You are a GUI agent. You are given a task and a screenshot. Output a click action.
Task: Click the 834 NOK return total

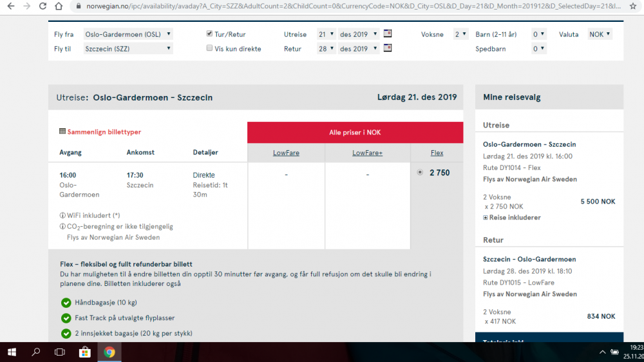[601, 316]
